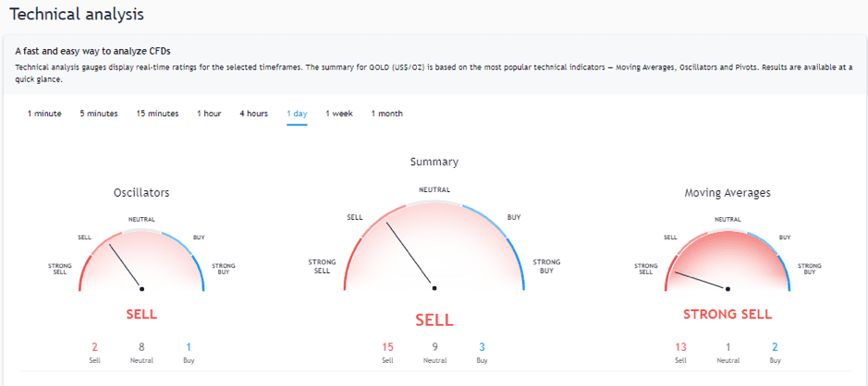Click the Oscillators section heading

point(141,193)
